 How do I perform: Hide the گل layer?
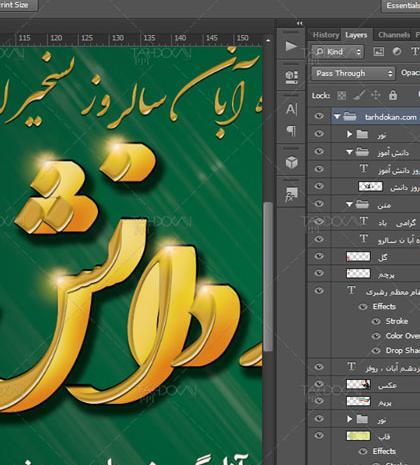click(x=319, y=256)
